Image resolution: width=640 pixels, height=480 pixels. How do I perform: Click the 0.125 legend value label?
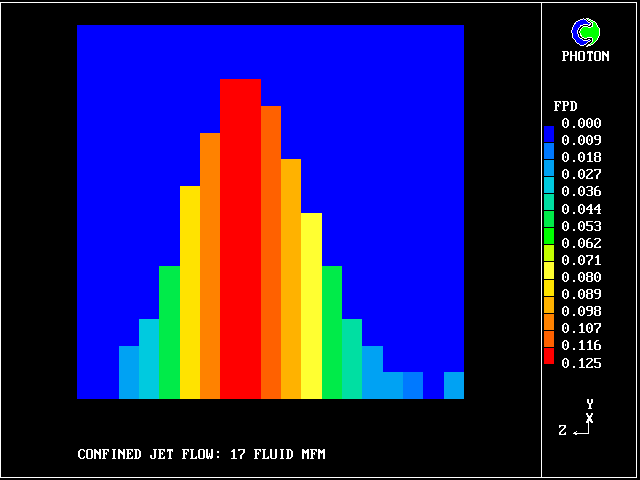point(581,362)
